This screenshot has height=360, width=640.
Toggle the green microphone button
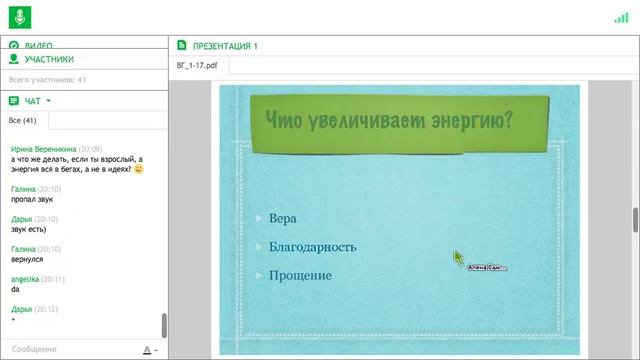tap(20, 18)
